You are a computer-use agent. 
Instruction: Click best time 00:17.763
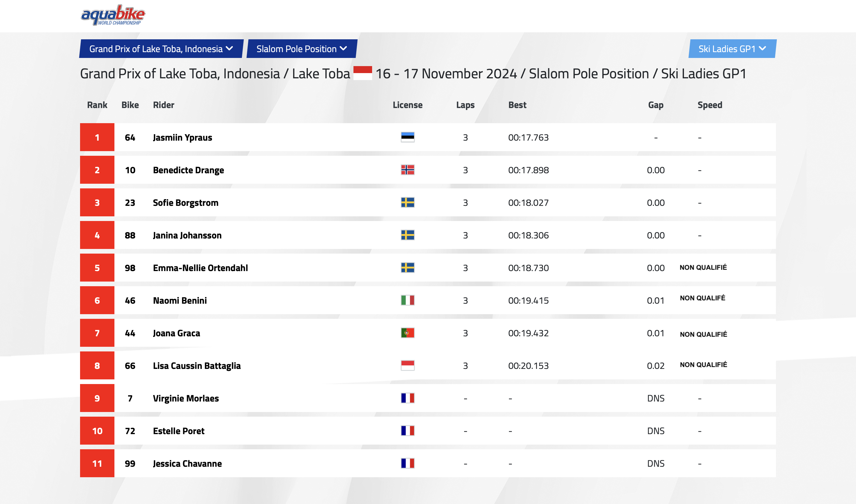(528, 137)
